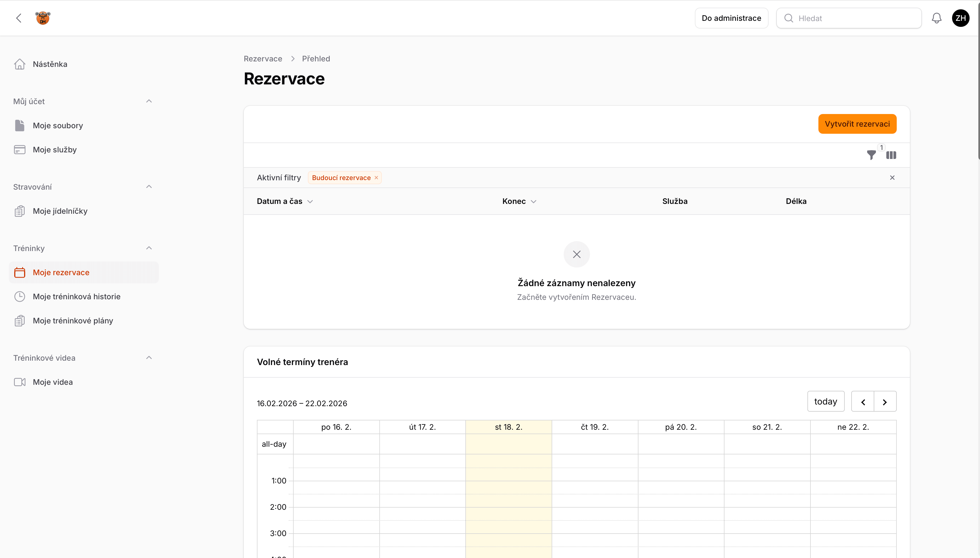Open Moje jídelníčky menu item
Viewport: 980px width, 558px height.
(x=60, y=211)
